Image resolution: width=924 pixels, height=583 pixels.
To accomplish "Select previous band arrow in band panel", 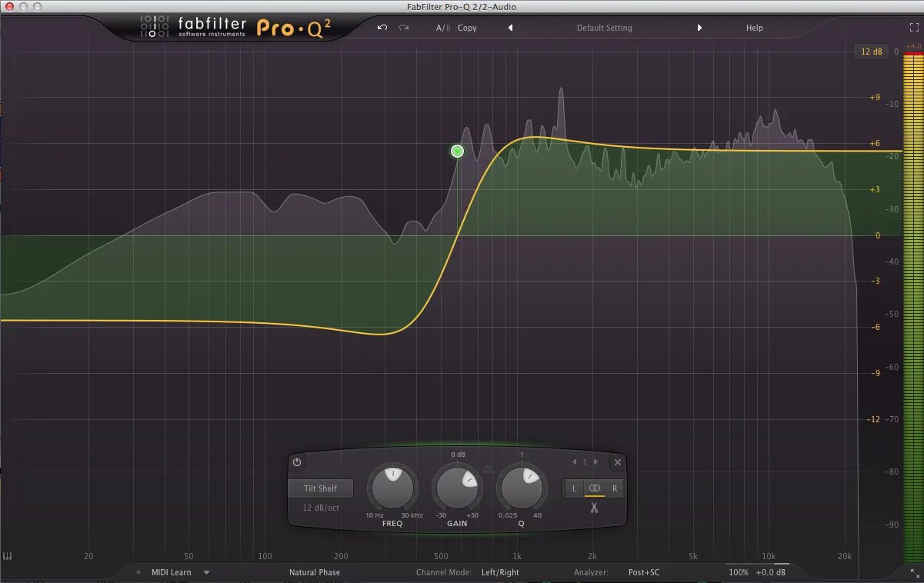I will click(x=574, y=462).
